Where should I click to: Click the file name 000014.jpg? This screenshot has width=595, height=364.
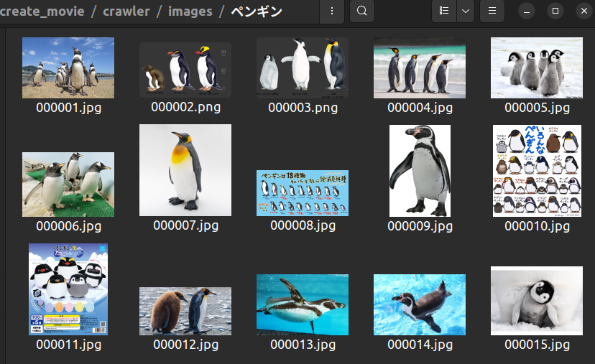420,345
